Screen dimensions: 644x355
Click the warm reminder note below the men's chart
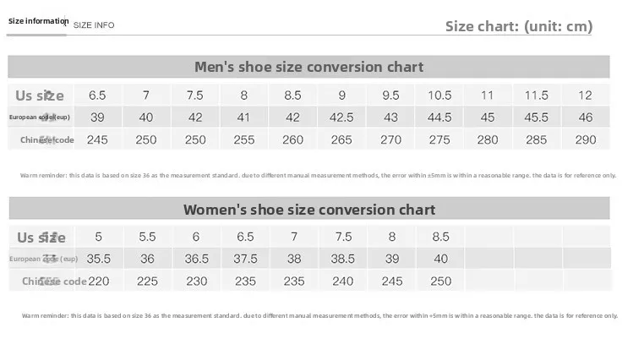pyautogui.click(x=318, y=176)
